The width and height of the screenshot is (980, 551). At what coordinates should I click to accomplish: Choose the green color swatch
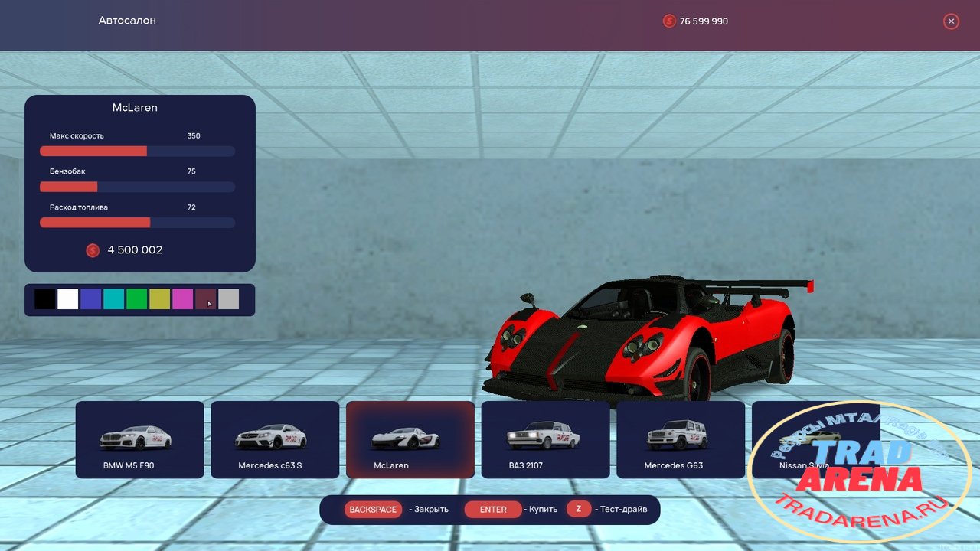click(136, 299)
